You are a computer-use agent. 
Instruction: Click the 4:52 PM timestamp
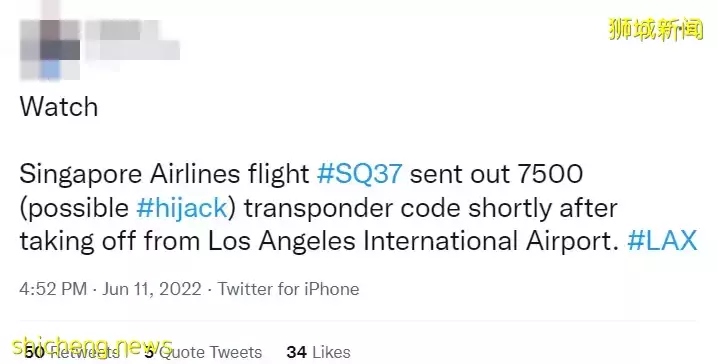(x=53, y=289)
